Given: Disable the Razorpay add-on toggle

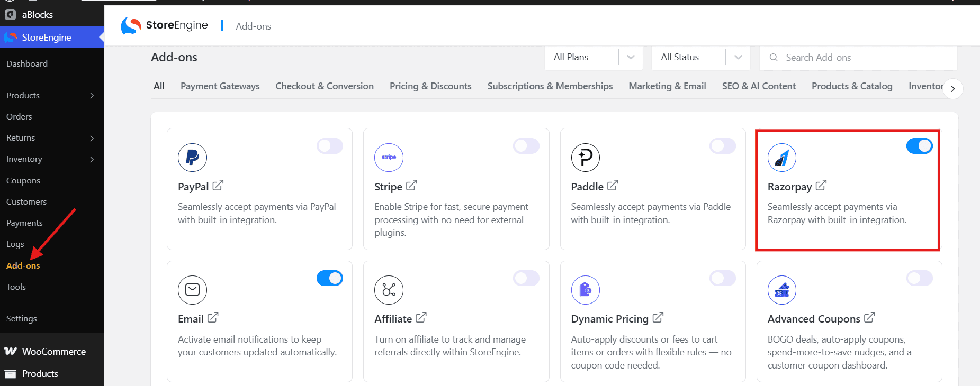Looking at the screenshot, I should click(x=920, y=146).
